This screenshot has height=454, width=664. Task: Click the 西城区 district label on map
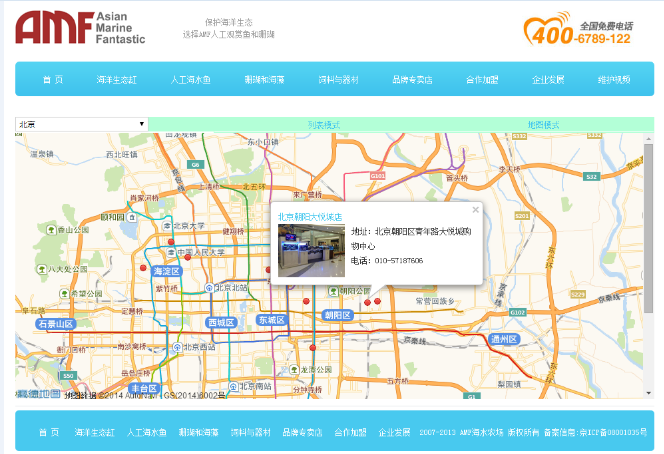[220, 322]
